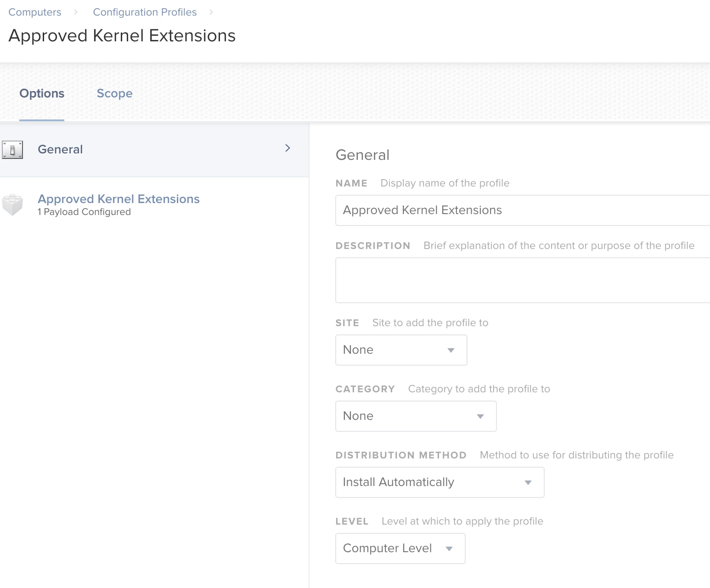Screen dimensions: 710x588
Task: Click the '1 Payload Configured' text
Action: 84,212
